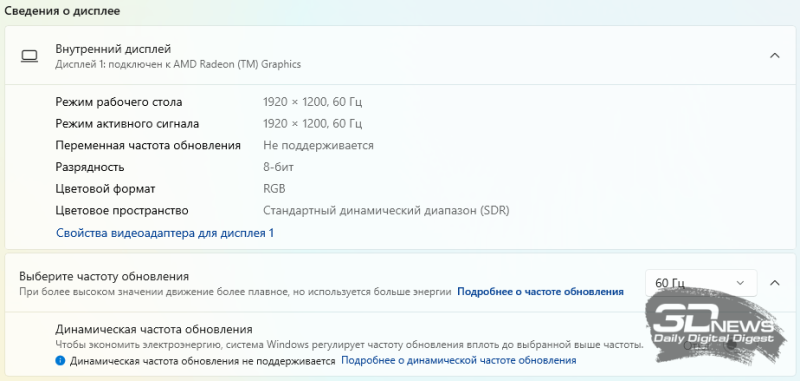Select the Сведения о дисплее heading

click(x=62, y=11)
